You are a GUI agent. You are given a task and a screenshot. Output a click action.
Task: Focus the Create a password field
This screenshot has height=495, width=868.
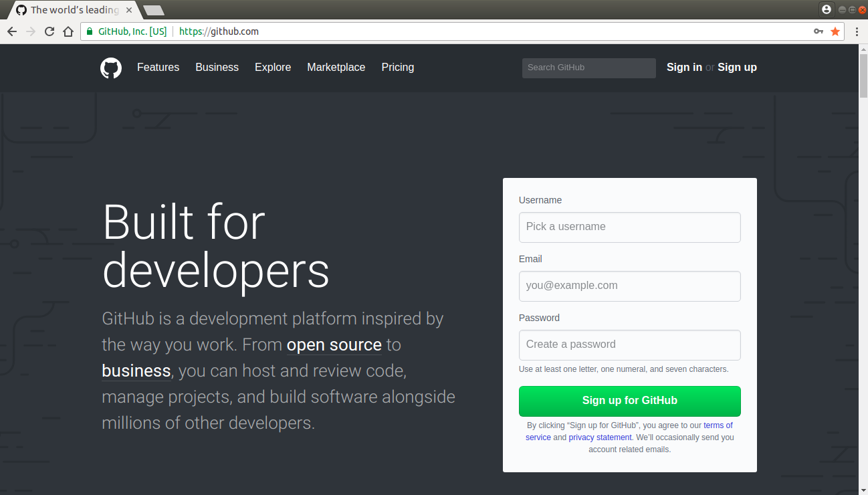point(630,345)
